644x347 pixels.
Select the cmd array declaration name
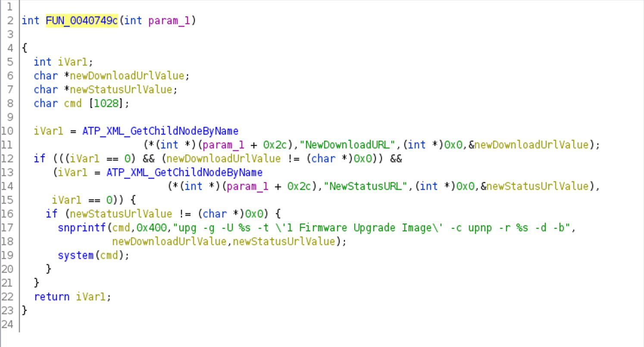click(x=72, y=103)
